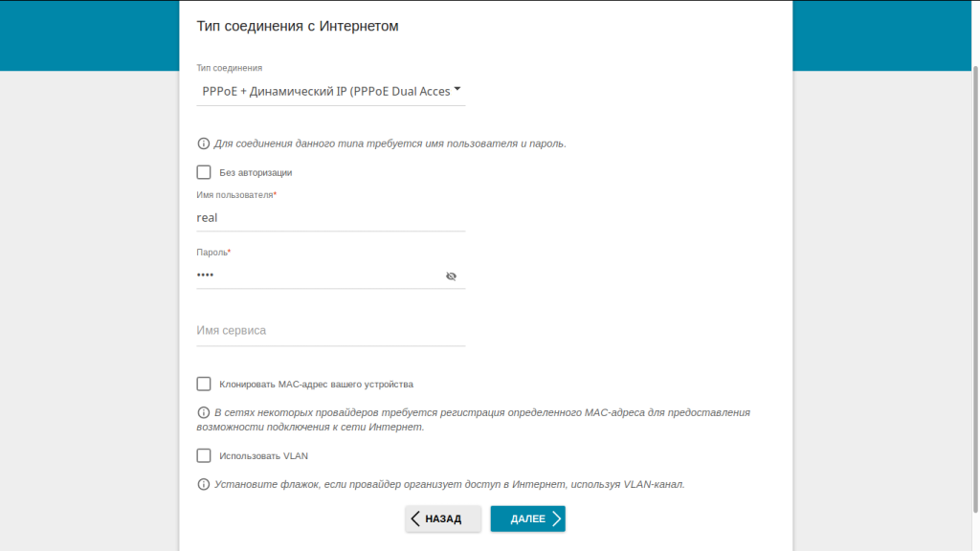The width and height of the screenshot is (980, 551).
Task: Toggle password visibility eye icon
Action: 451,276
